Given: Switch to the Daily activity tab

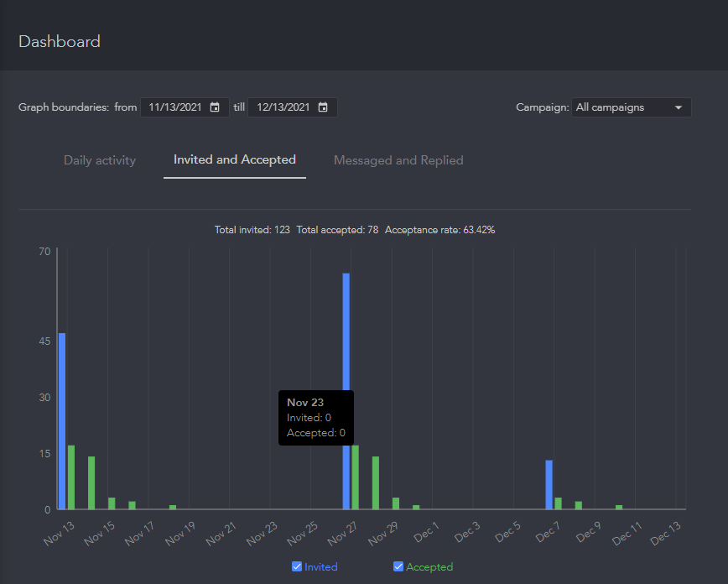Looking at the screenshot, I should point(99,159).
